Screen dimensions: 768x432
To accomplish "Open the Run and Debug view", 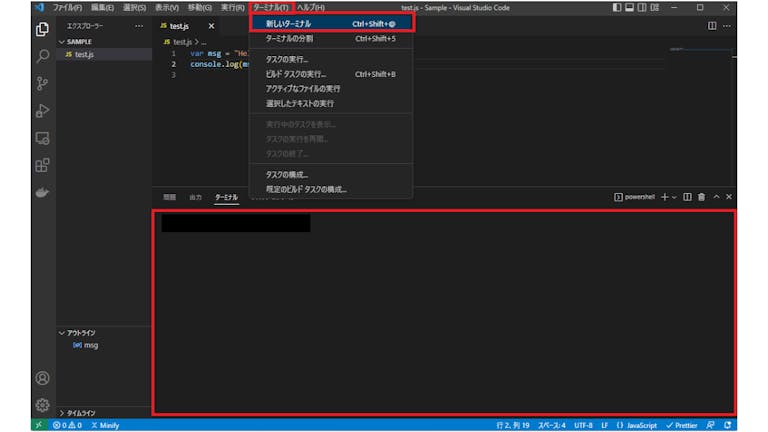I will tap(43, 111).
